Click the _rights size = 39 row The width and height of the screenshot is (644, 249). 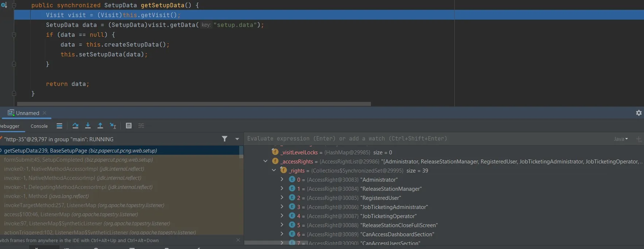[444, 170]
